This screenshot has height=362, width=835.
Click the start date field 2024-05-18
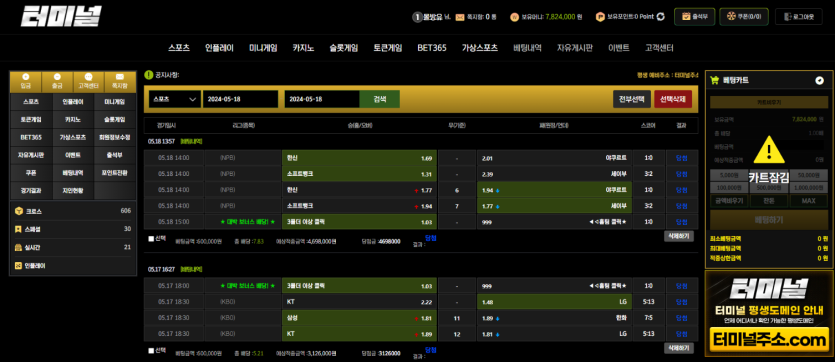[x=240, y=99]
